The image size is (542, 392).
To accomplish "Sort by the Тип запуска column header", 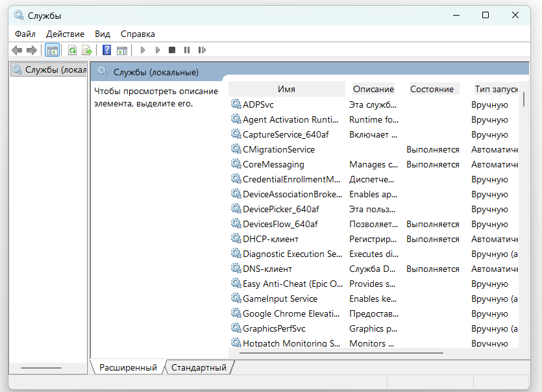I will (x=496, y=89).
